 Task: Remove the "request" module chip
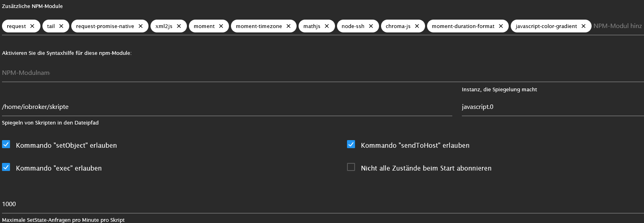pyautogui.click(x=32, y=26)
